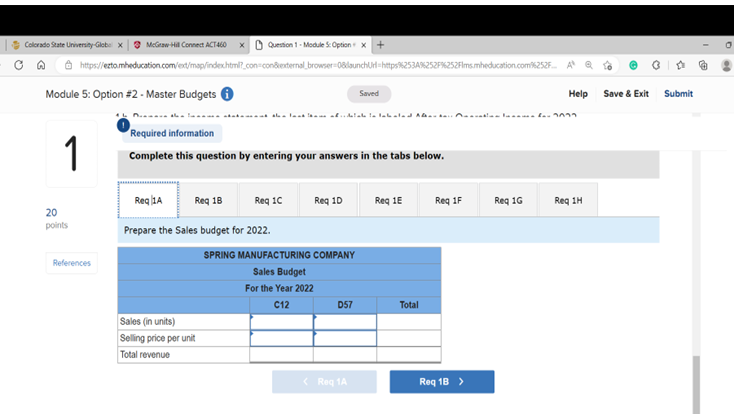Click 'Prepare the Sales budget for 2022.' instruction
Image resolution: width=734 pixels, height=414 pixels.
tap(197, 230)
